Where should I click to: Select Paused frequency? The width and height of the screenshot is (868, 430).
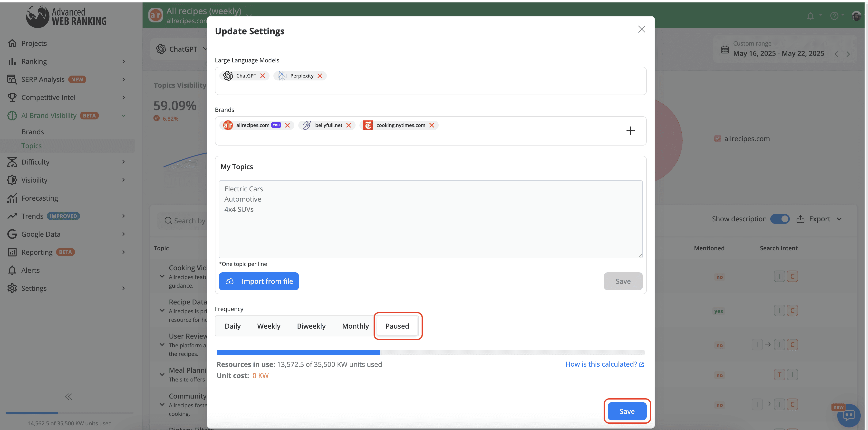[397, 326]
